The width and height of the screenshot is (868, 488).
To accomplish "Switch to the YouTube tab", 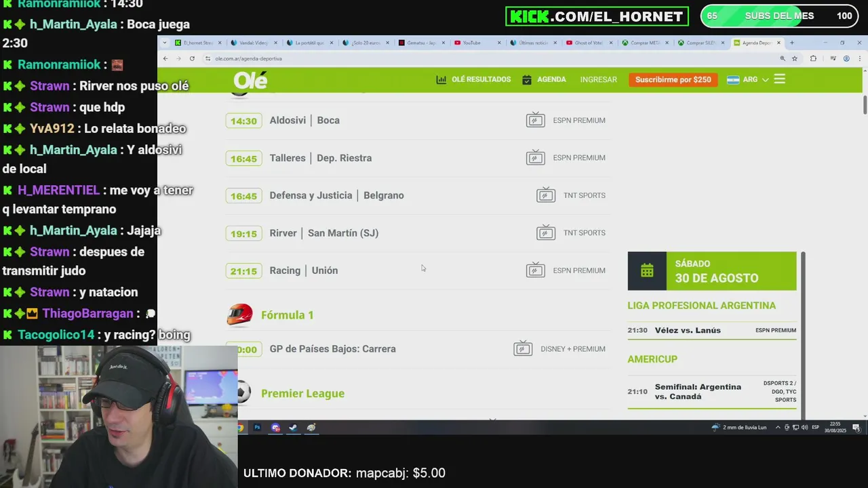I will pos(476,43).
